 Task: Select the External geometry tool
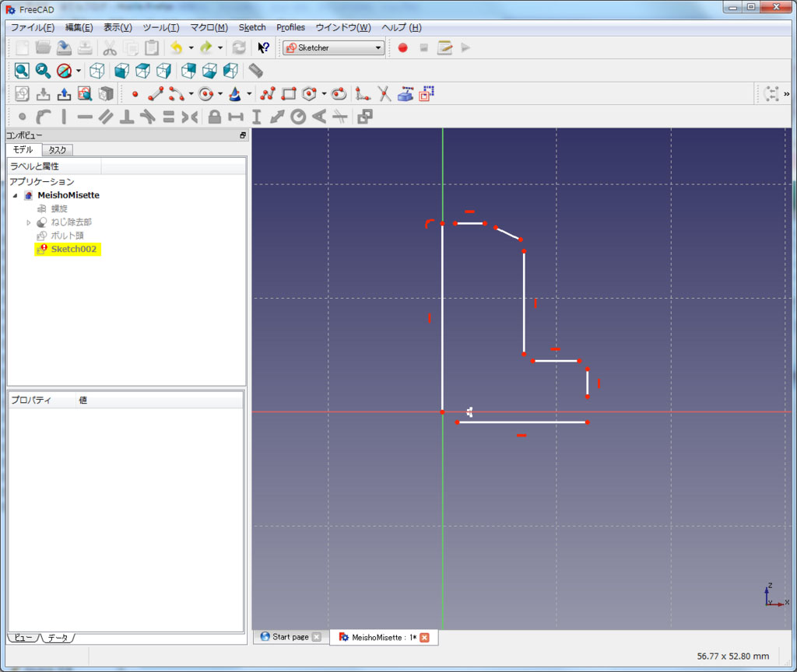[x=405, y=94]
